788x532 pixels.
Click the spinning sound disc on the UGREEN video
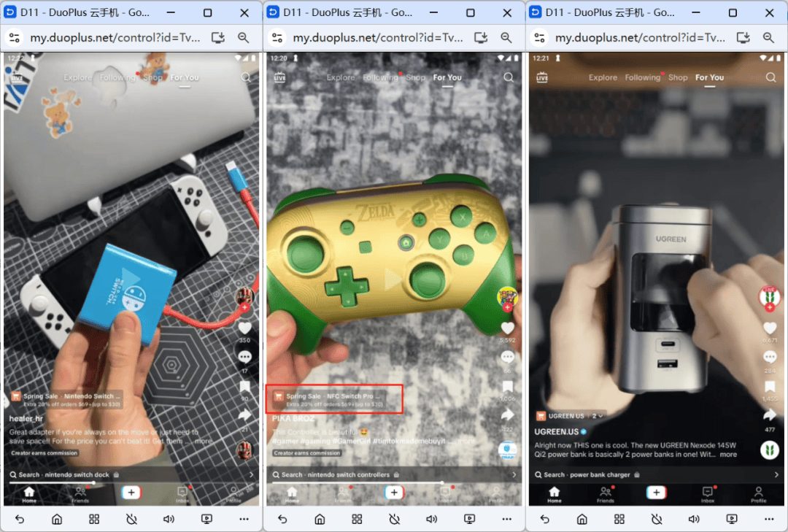770,450
